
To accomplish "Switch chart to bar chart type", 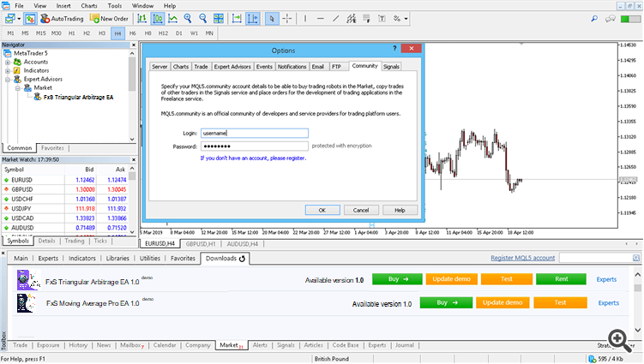I will point(141,19).
